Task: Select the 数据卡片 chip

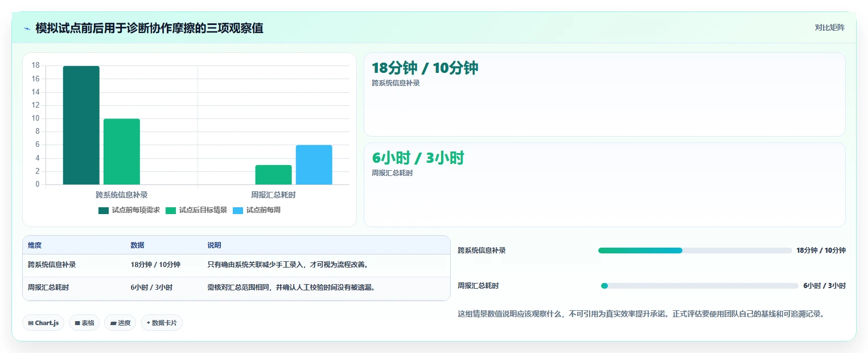Action: [162, 323]
